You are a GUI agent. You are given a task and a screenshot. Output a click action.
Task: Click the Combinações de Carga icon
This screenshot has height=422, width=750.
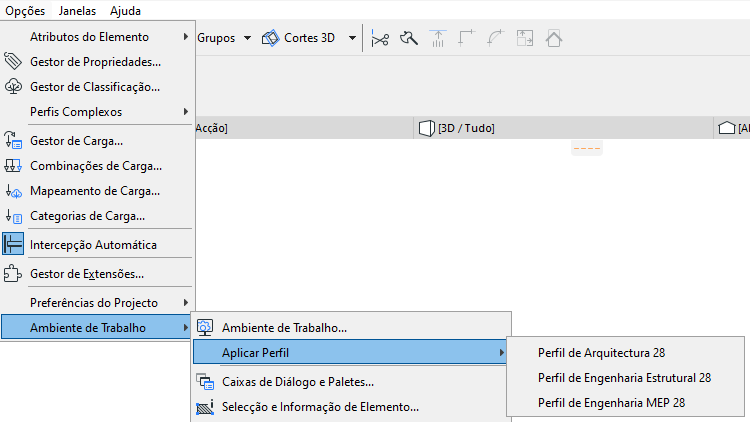pos(13,166)
